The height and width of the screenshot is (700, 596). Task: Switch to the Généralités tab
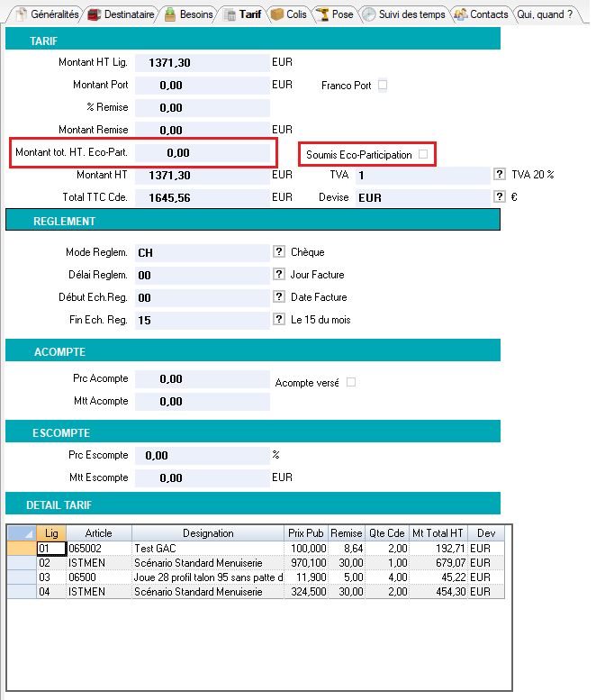click(x=47, y=15)
